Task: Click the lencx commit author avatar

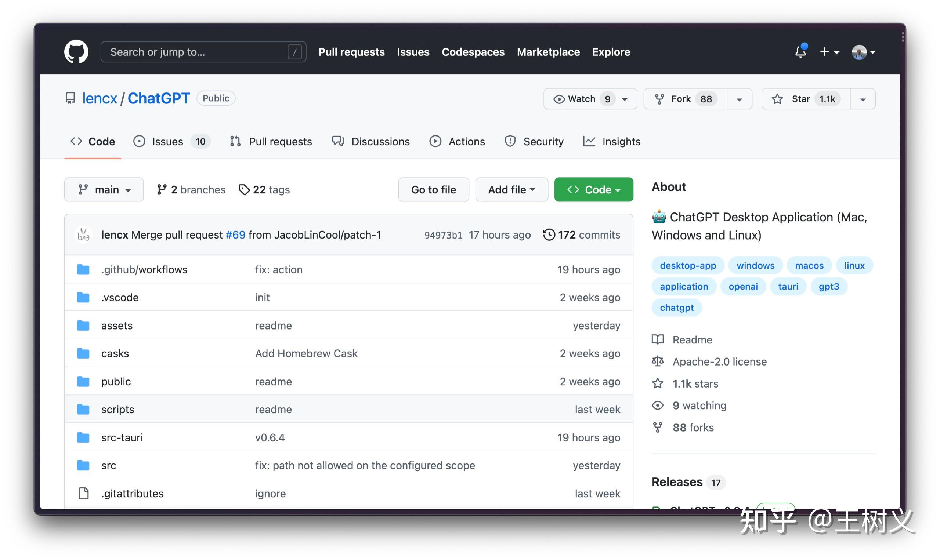Action: pyautogui.click(x=83, y=235)
